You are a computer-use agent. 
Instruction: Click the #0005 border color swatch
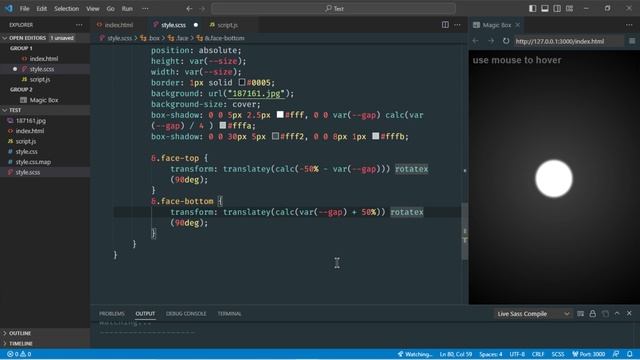[242, 82]
